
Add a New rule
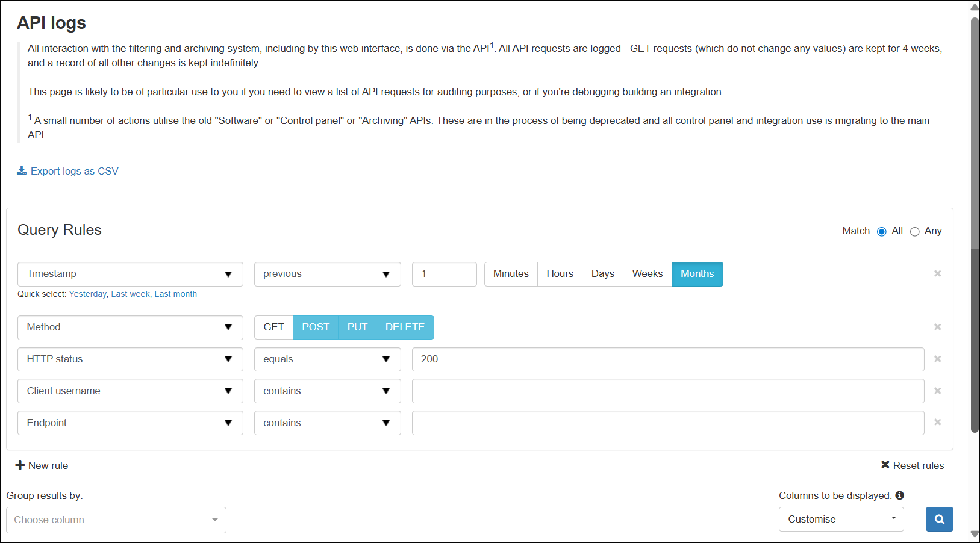[x=42, y=465]
